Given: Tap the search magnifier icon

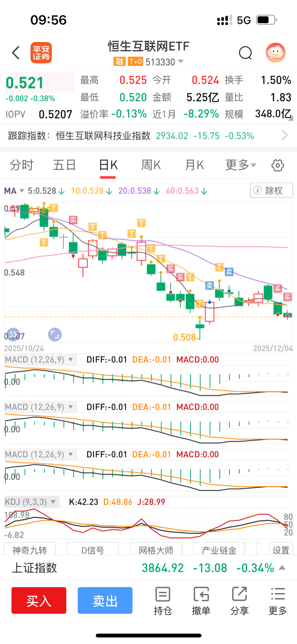Looking at the screenshot, I should tap(245, 53).
